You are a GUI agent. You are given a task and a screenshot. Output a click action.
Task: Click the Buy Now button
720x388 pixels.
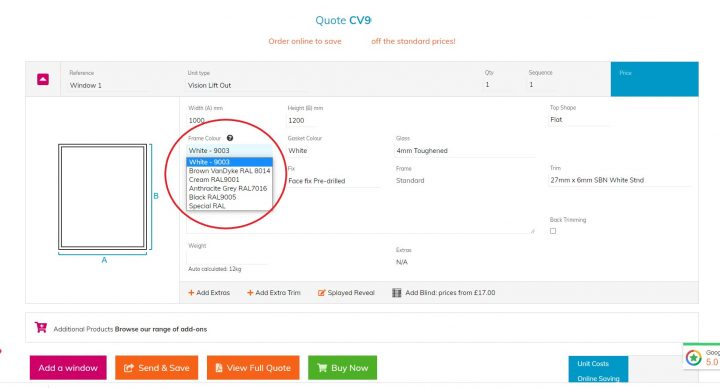pos(343,368)
